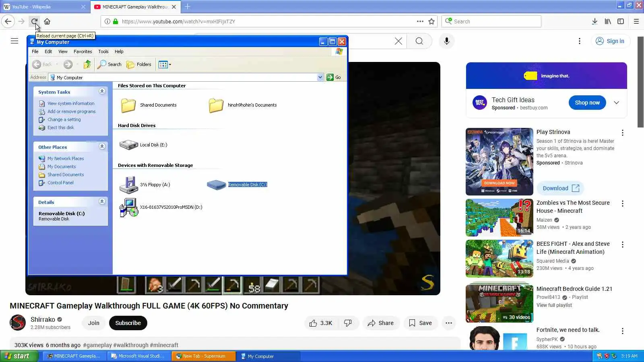Select the 3½ Floppy (A:) drive

145,185
